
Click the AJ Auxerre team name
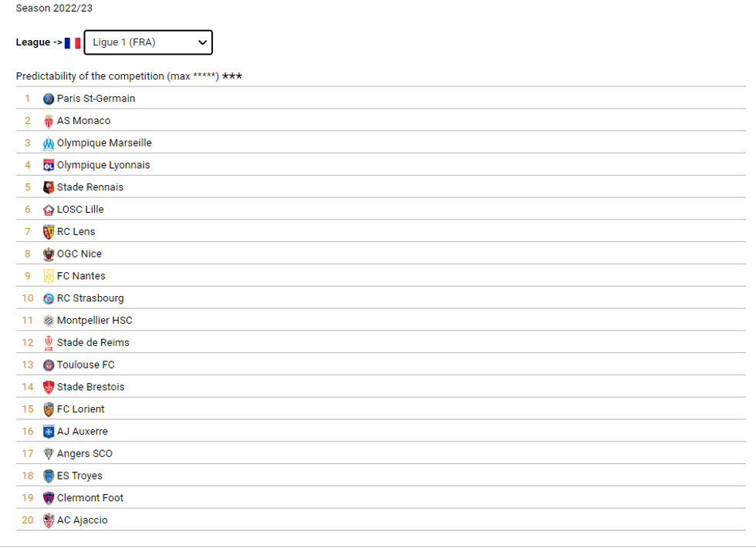[x=83, y=432]
